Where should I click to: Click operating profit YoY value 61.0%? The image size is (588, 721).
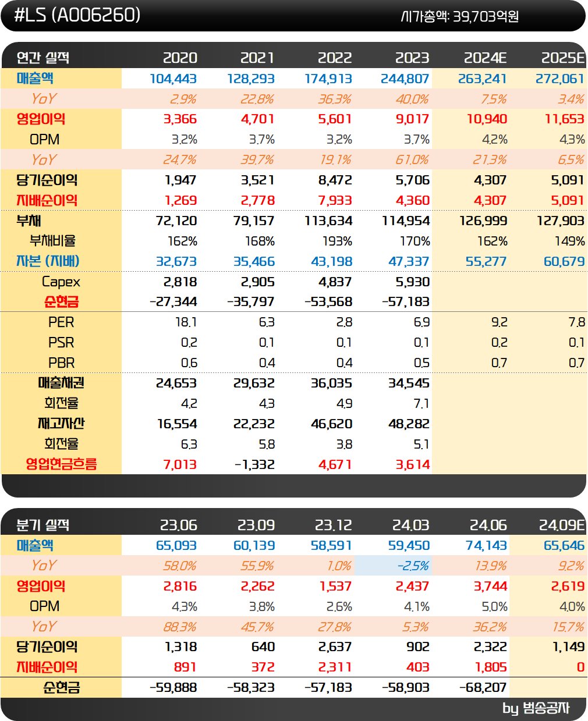click(412, 160)
